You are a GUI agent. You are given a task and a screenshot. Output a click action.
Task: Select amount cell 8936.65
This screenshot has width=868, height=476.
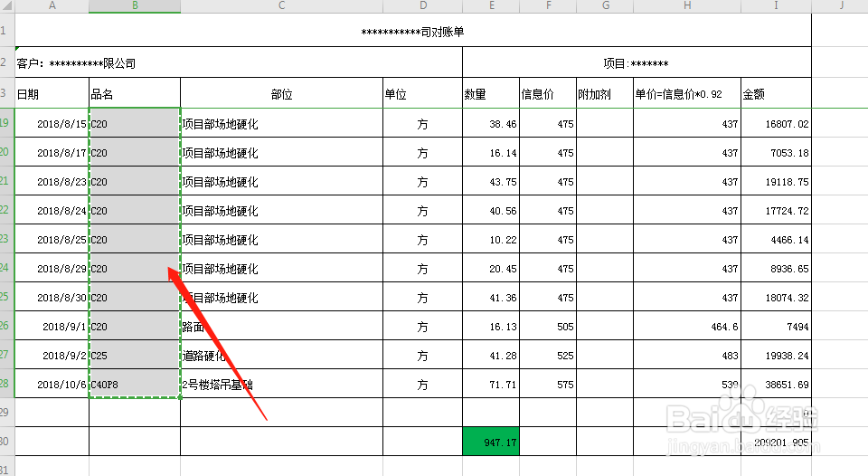[776, 268]
